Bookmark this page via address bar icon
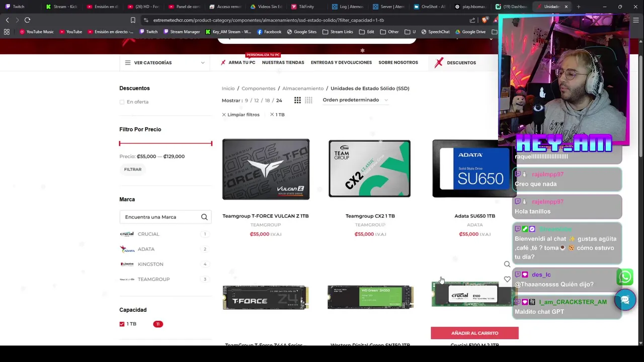Image resolution: width=644 pixels, height=362 pixels. tap(133, 20)
